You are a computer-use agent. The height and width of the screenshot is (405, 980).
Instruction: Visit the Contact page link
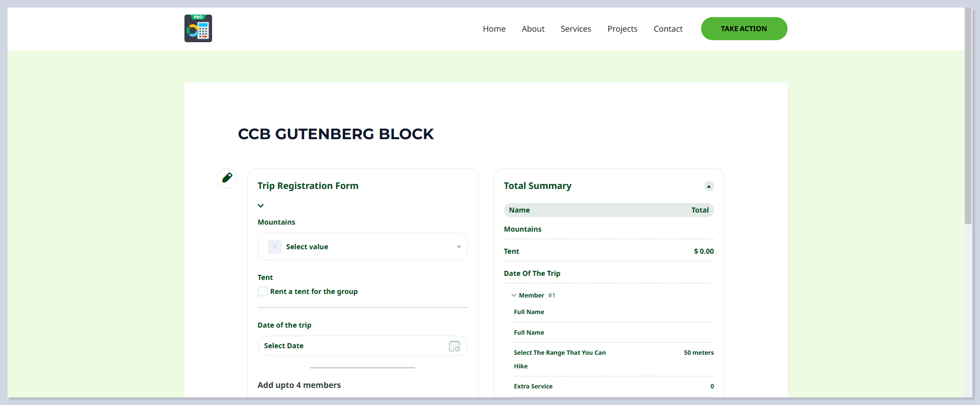pos(668,29)
